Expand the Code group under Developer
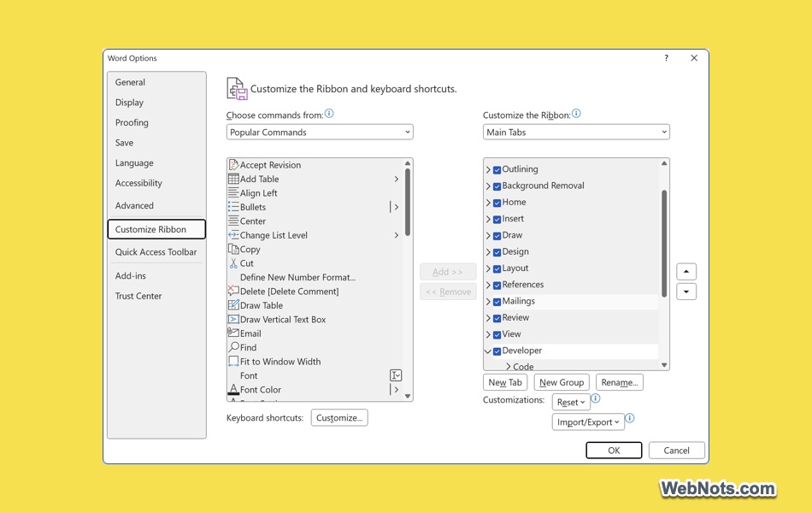This screenshot has height=513, width=812. point(508,366)
